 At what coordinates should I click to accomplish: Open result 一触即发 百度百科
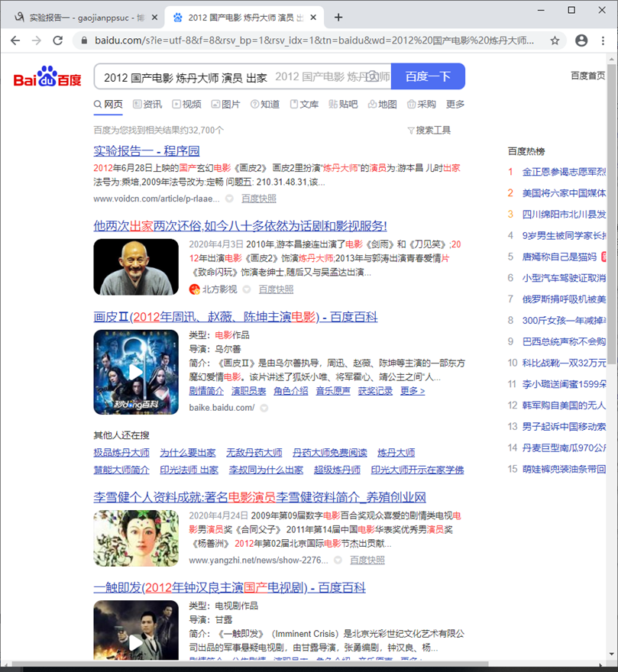229,587
